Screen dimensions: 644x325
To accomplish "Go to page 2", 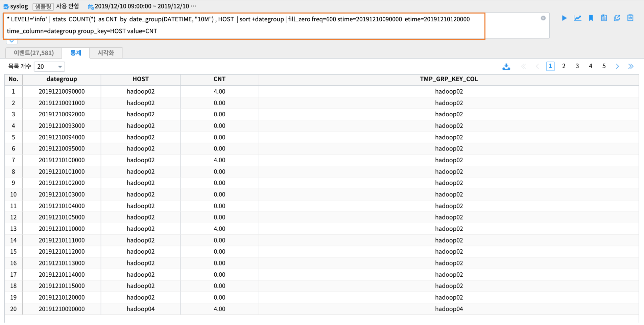I will click(564, 66).
